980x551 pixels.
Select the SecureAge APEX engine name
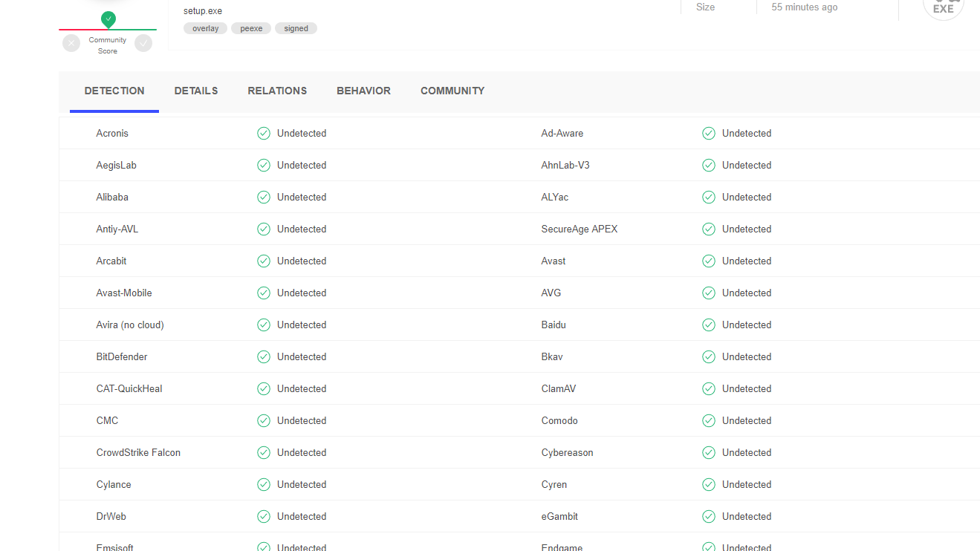580,229
